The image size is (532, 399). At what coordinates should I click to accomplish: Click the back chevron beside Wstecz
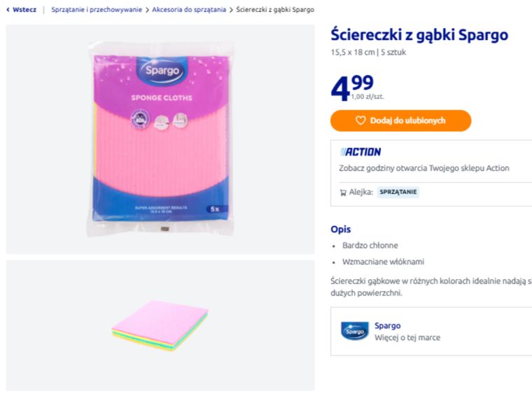(x=8, y=10)
